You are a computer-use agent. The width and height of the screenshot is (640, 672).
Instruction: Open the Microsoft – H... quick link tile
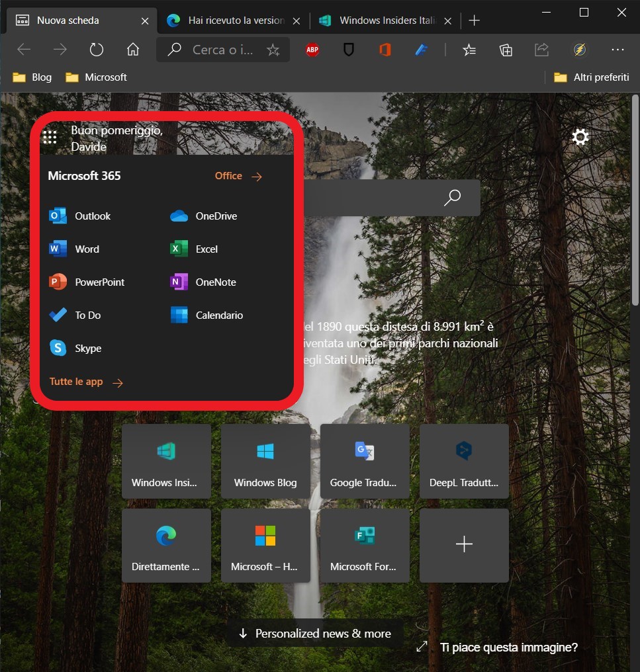tap(265, 546)
